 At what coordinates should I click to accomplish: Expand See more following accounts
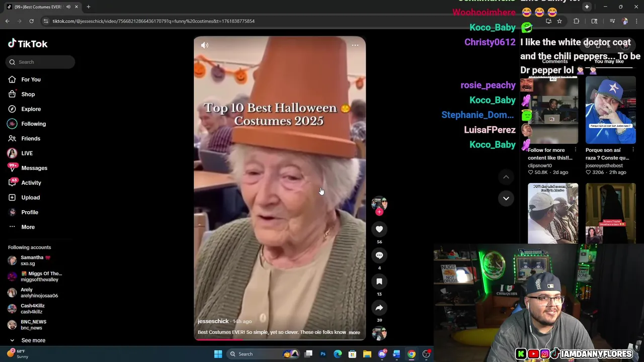coord(27,340)
